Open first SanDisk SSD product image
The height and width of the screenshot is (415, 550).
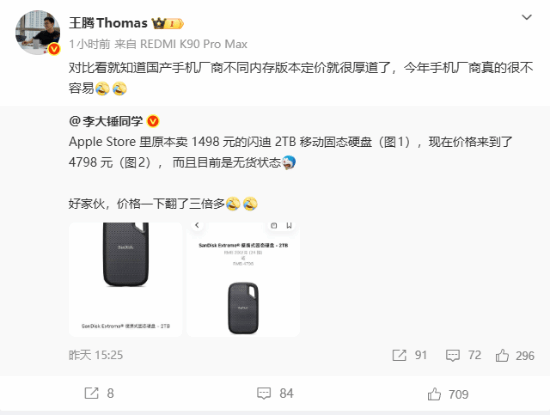pyautogui.click(x=126, y=280)
